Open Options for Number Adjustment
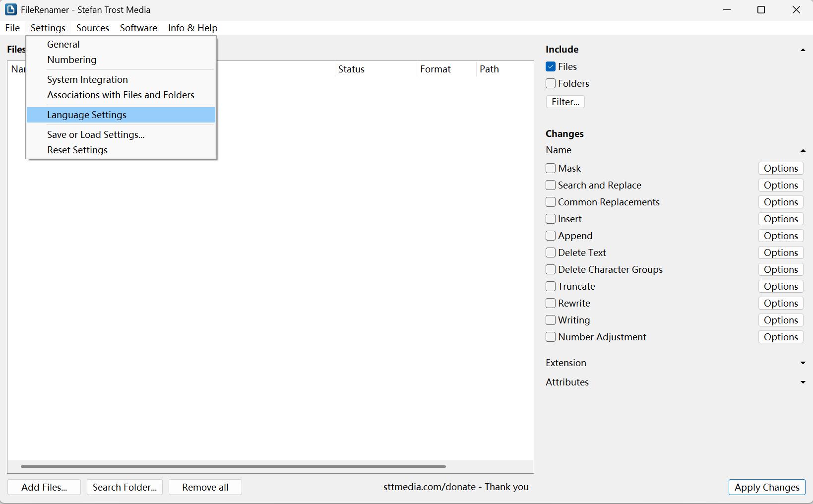This screenshot has width=813, height=504. (781, 337)
